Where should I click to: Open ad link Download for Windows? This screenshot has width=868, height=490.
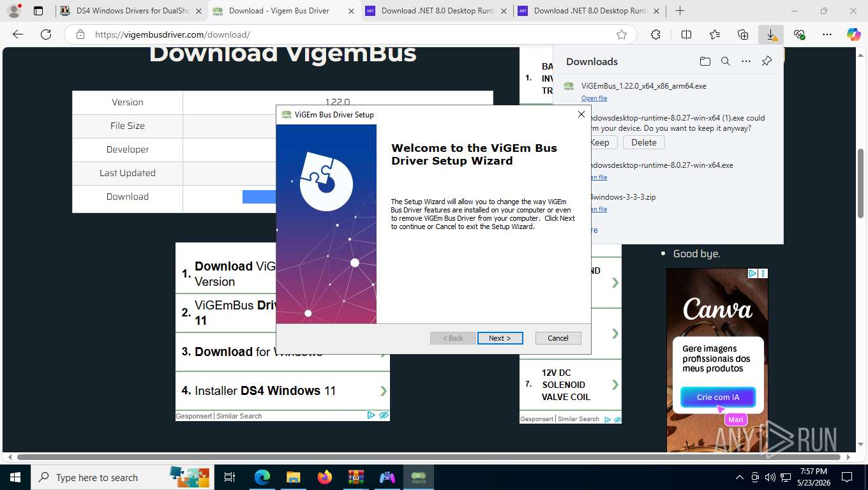(258, 352)
